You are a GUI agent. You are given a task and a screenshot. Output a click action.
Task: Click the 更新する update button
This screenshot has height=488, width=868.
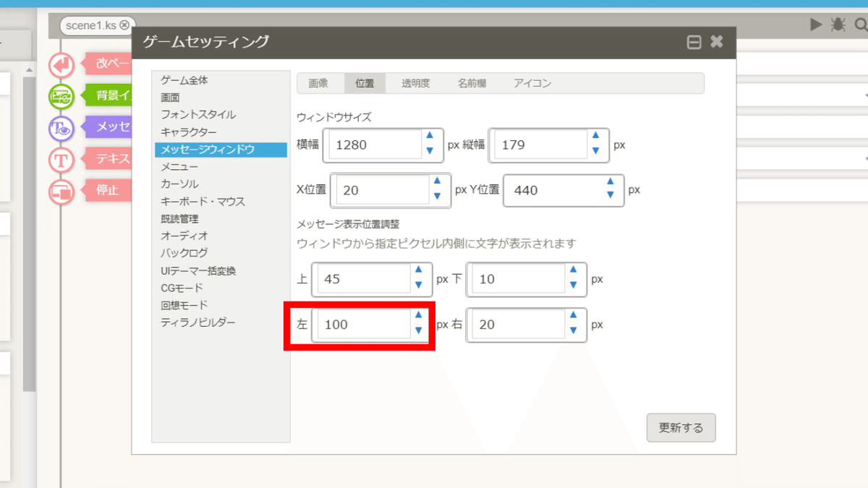tap(681, 428)
